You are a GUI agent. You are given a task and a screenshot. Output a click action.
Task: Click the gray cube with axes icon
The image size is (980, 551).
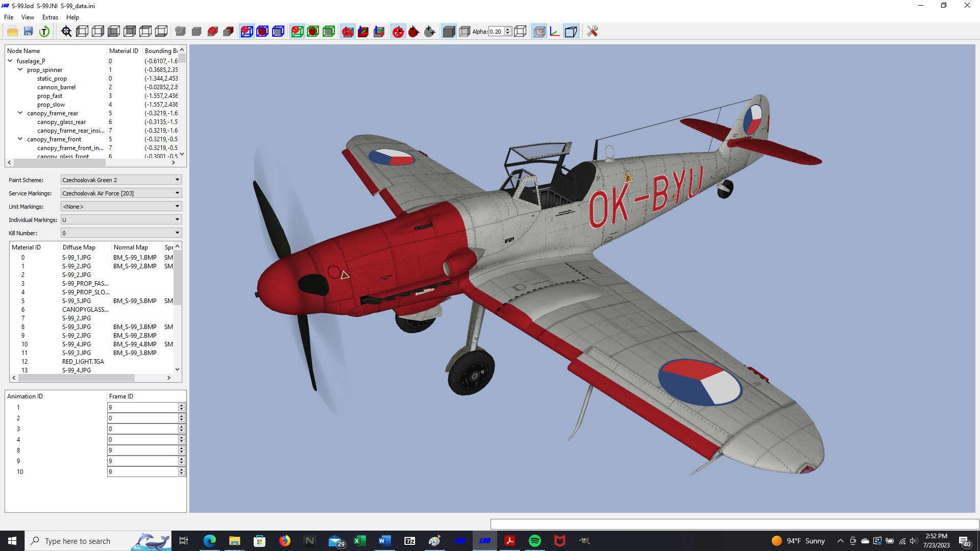click(379, 32)
